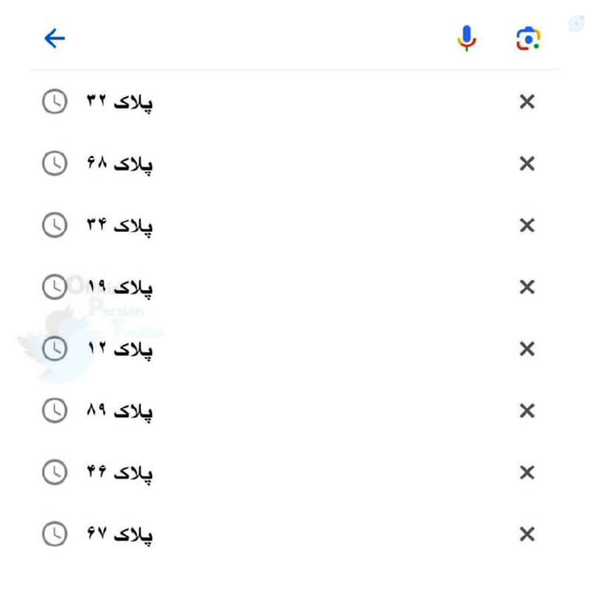This screenshot has height=590, width=600.
Task: Click the clock icon beside پلاک ۳۲
Action: tap(54, 102)
